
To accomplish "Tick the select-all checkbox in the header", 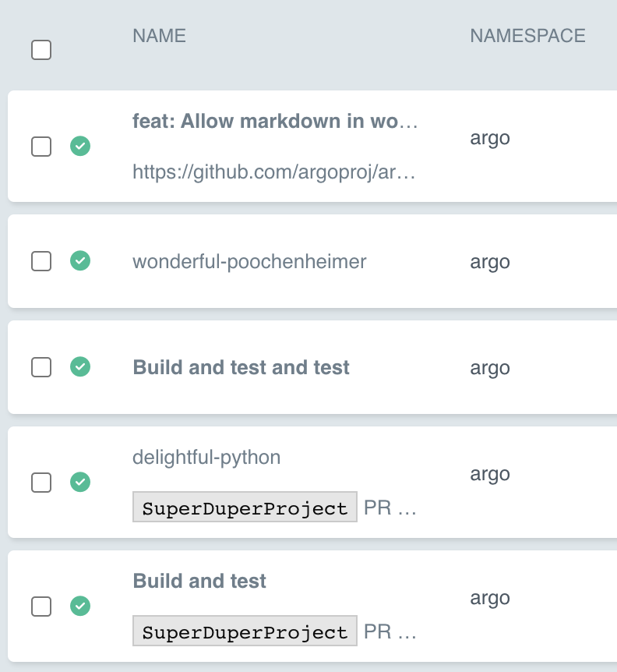I will pos(41,50).
